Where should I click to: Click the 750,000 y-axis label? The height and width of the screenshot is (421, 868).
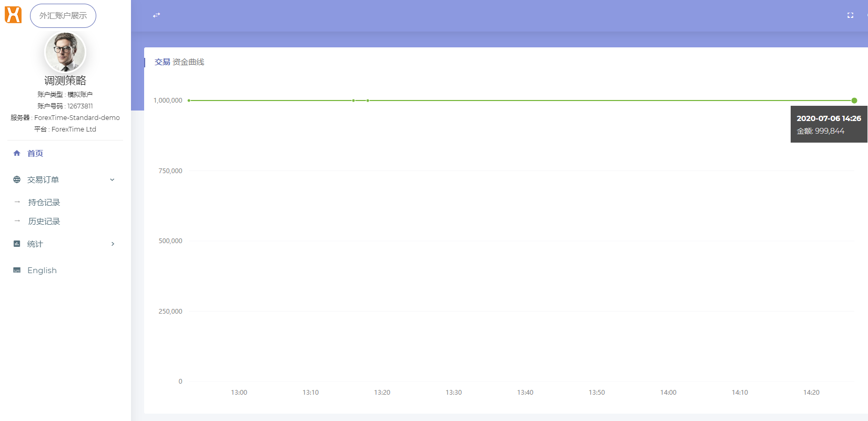(x=170, y=171)
